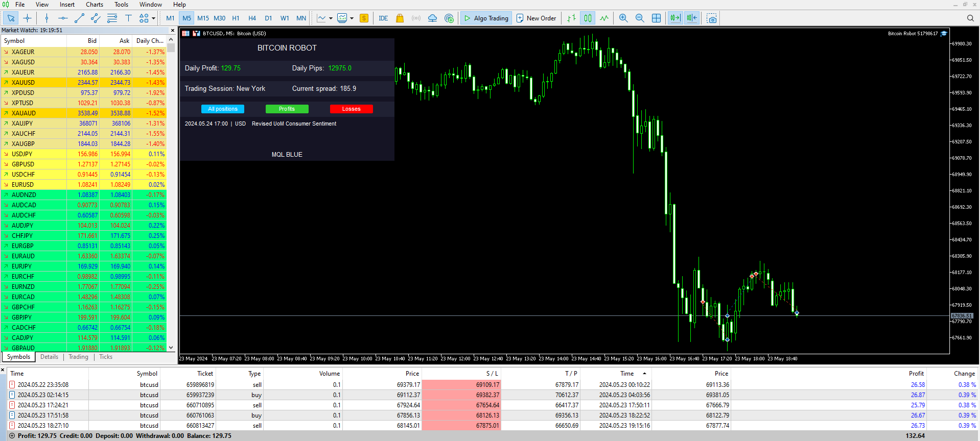Select the text label tool

pyautogui.click(x=128, y=18)
